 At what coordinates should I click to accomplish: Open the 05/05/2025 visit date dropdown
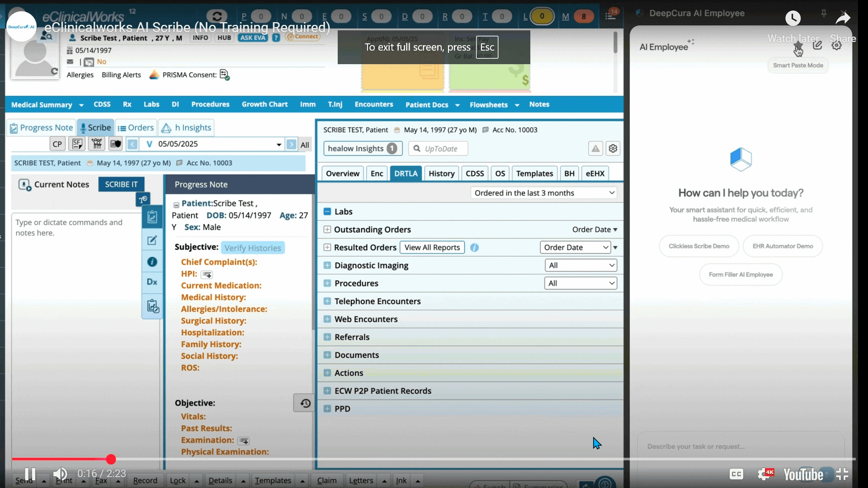pyautogui.click(x=279, y=145)
